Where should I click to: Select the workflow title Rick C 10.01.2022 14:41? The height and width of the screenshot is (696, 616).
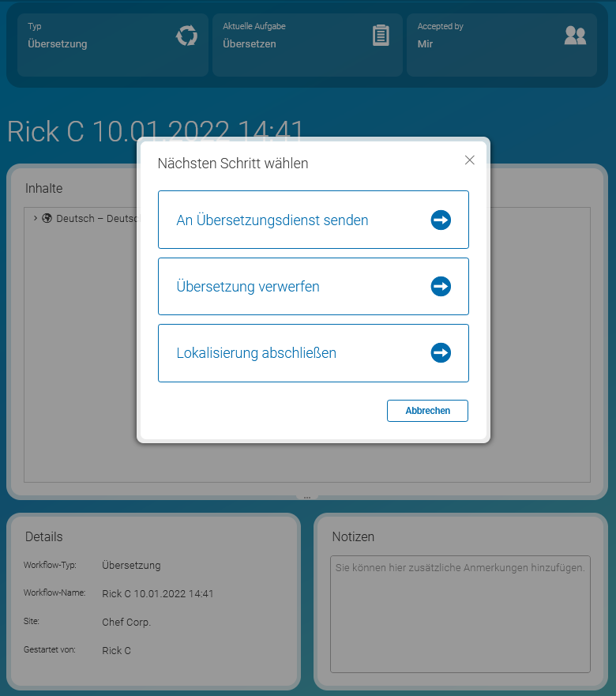[155, 131]
